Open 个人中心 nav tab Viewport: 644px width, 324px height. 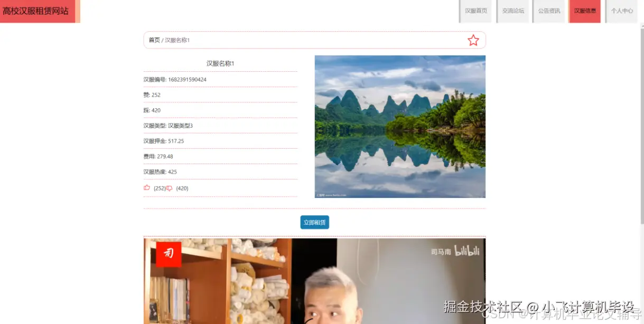coord(621,11)
